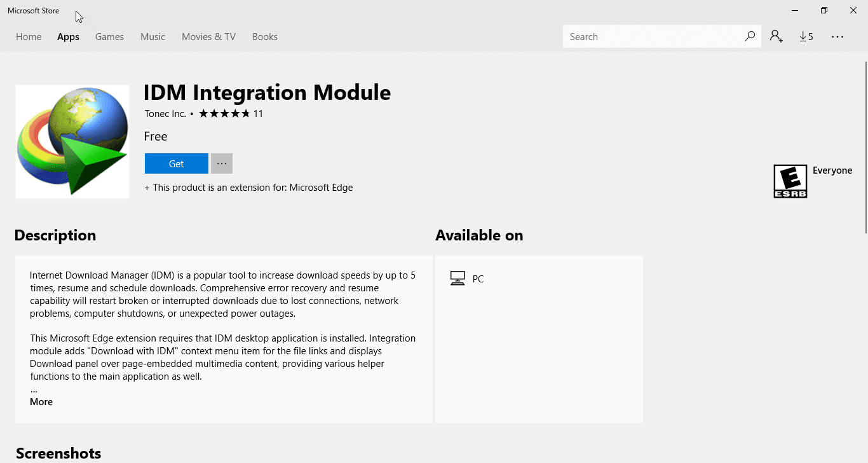Switch to the Music section
868x463 pixels.
(153, 36)
